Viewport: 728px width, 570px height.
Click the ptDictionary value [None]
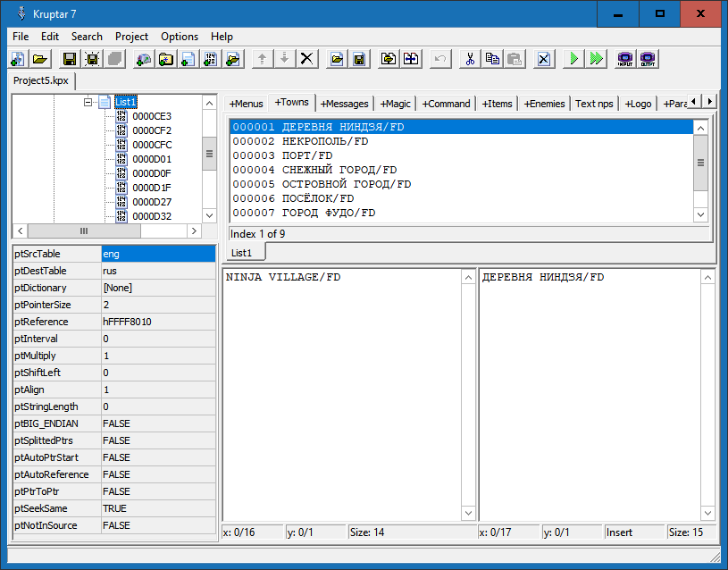point(158,288)
